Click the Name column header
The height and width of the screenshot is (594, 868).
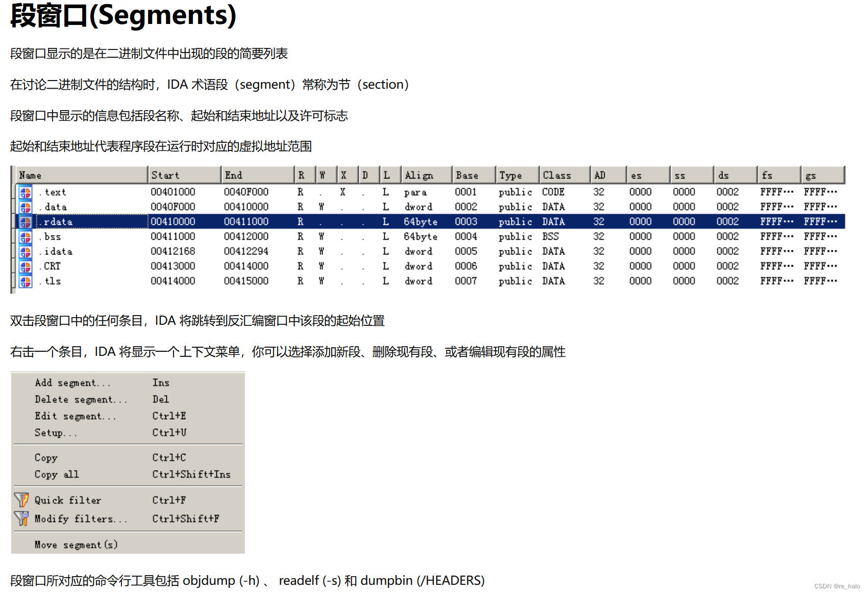tap(31, 175)
